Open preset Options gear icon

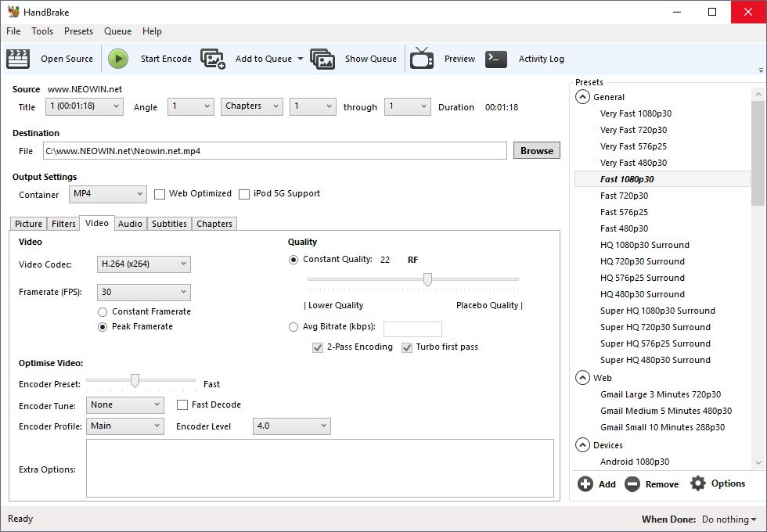coord(698,483)
